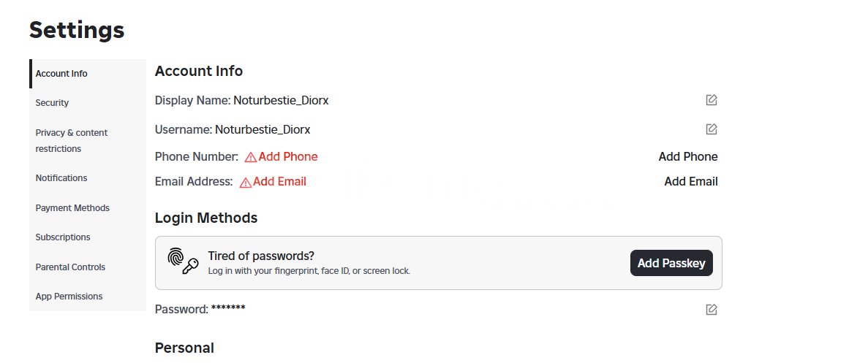868x363 pixels.
Task: Edit Username via pencil icon
Action: [712, 129]
